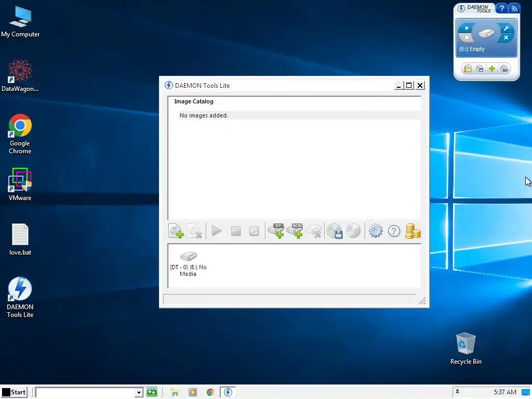Click the gadget's stop unmount button
This screenshot has width=532, height=399.
[467, 37]
